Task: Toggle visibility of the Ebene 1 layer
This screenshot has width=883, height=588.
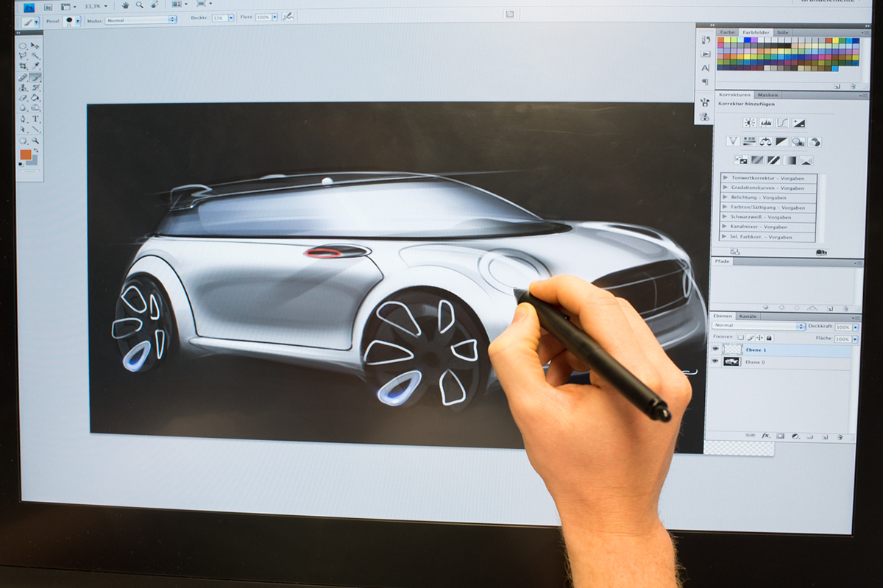Action: coord(715,349)
